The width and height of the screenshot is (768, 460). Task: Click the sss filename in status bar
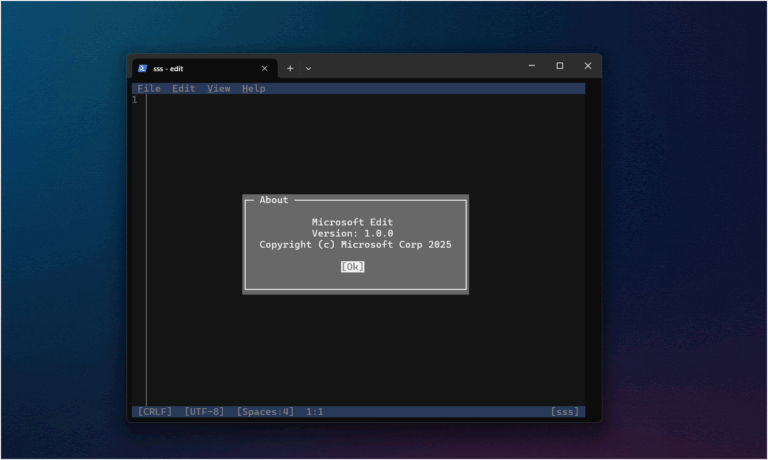(565, 412)
